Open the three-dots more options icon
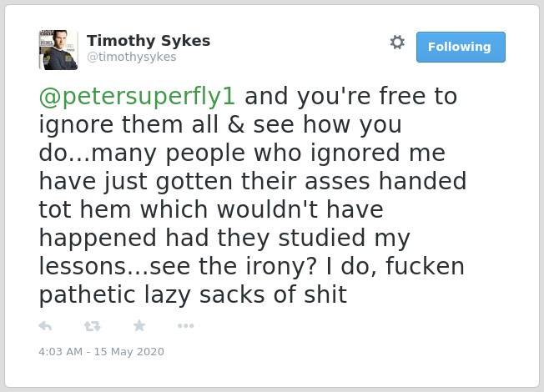This screenshot has width=544, height=392. (x=185, y=326)
